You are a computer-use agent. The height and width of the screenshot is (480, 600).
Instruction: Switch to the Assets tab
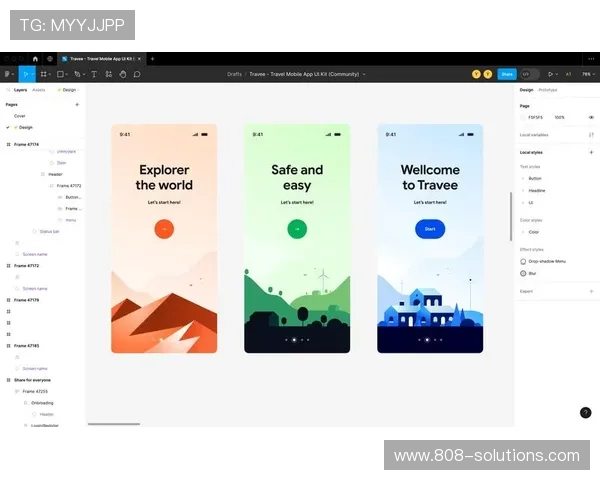click(39, 90)
